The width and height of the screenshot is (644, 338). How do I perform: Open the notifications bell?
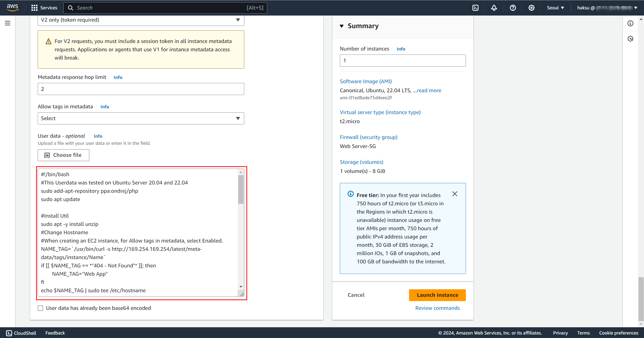(494, 8)
